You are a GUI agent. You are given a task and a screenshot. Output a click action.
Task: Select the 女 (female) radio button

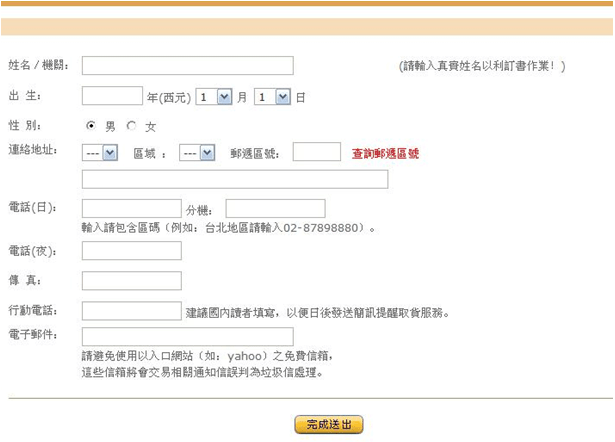coord(132,126)
